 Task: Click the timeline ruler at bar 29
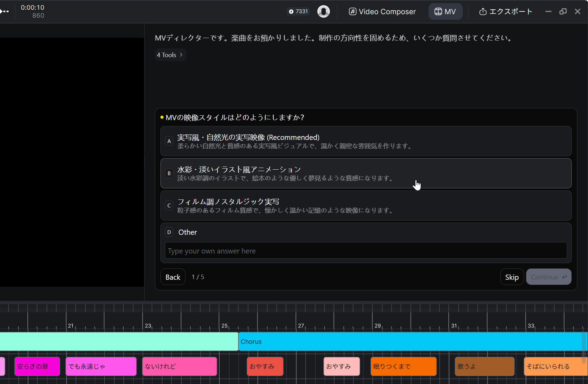coord(378,325)
